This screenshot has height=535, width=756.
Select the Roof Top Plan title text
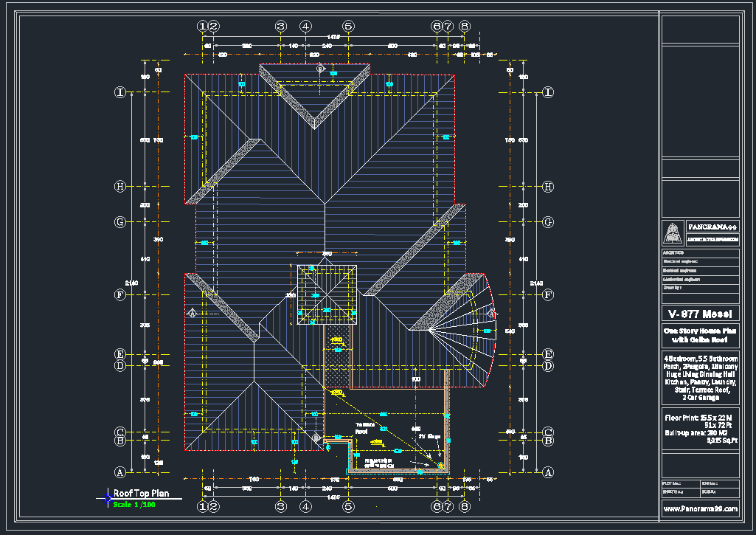point(141,493)
